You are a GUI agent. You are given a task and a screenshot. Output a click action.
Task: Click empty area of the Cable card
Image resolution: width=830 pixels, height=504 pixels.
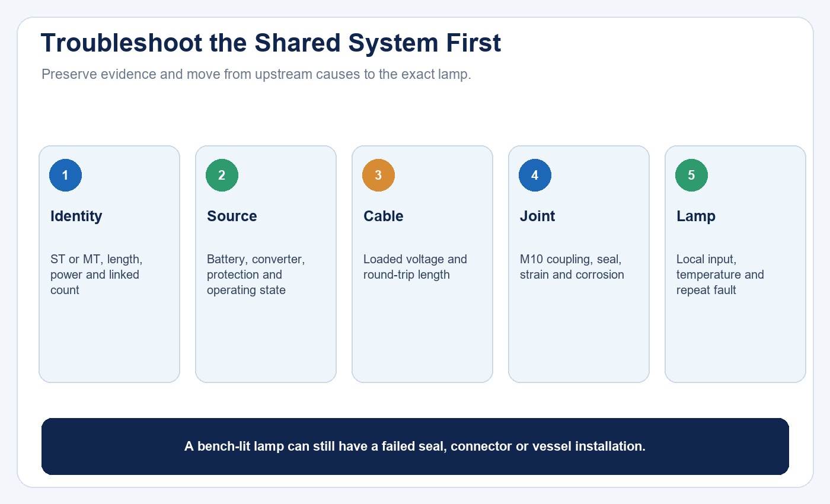(422, 338)
